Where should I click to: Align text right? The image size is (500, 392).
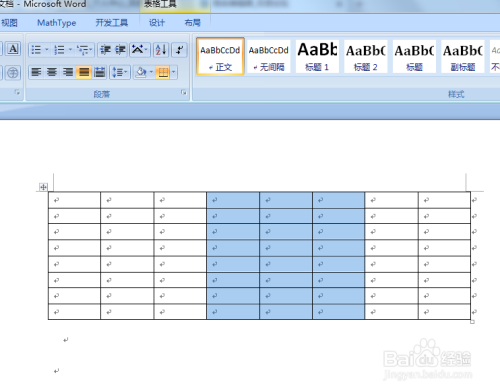[68, 72]
